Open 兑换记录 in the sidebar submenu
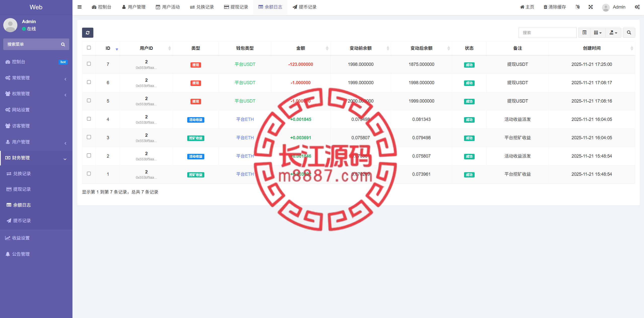 point(36,174)
